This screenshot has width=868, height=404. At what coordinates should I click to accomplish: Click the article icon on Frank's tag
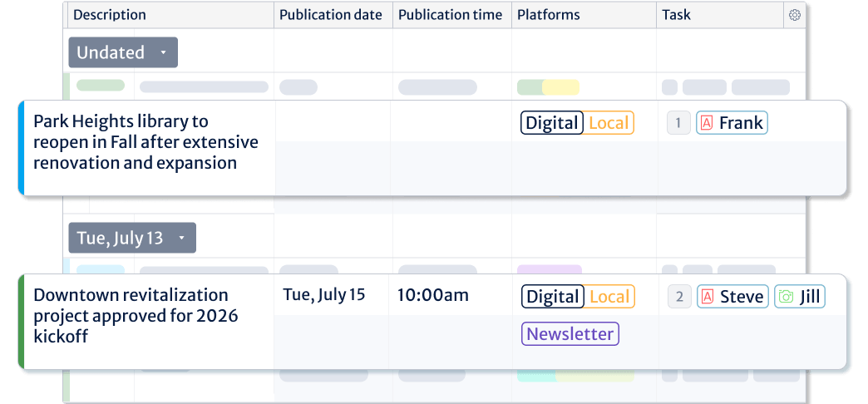pyautogui.click(x=707, y=123)
